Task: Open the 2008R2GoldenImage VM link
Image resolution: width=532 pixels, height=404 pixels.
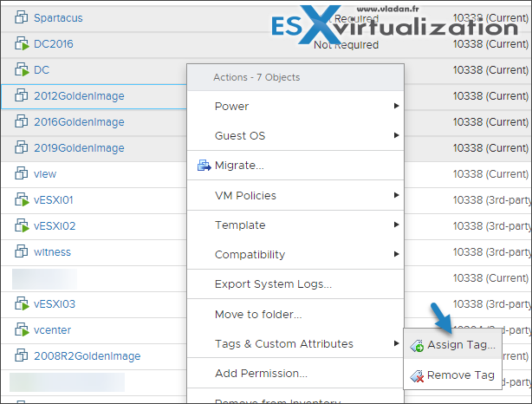Action: pyautogui.click(x=87, y=356)
